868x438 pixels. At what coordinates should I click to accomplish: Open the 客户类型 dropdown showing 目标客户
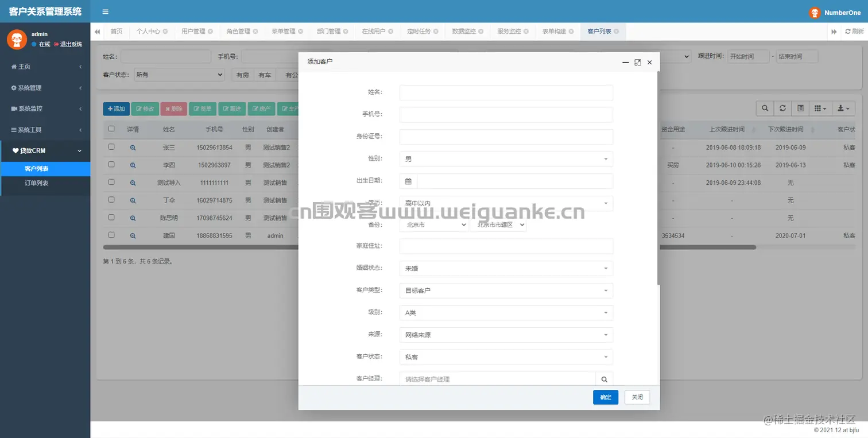pos(506,290)
